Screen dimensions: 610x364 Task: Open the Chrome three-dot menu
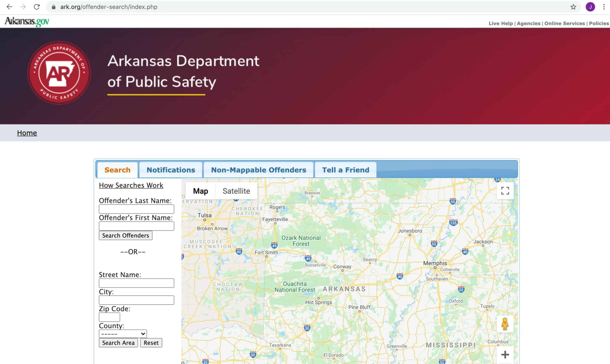tap(604, 7)
